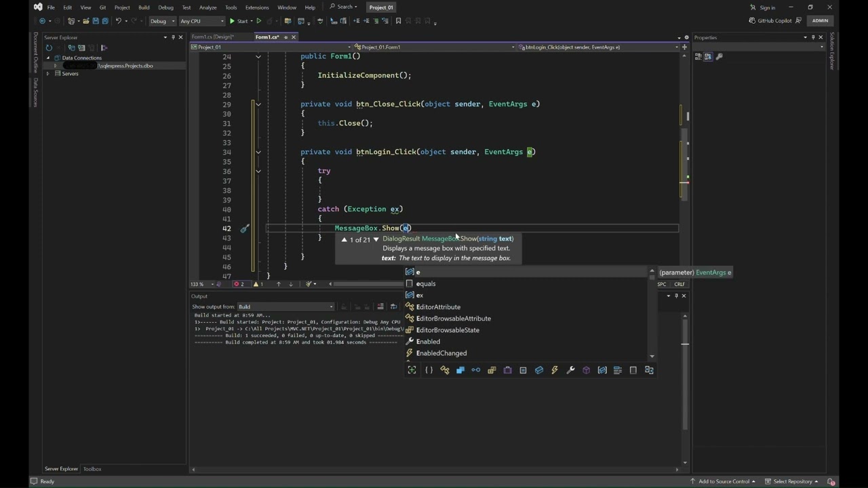Screen dimensions: 868x488
Task: Click Sign in link at top right
Action: point(763,7)
